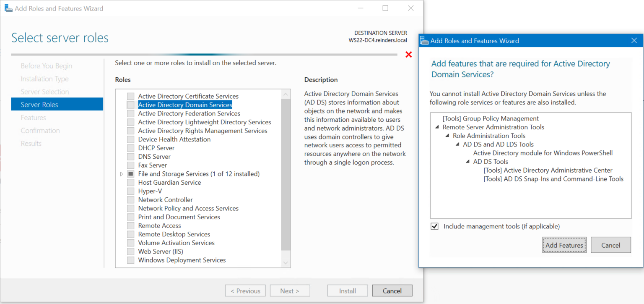Check the Remote Desktop Services role
The width and height of the screenshot is (644, 304).
click(130, 234)
